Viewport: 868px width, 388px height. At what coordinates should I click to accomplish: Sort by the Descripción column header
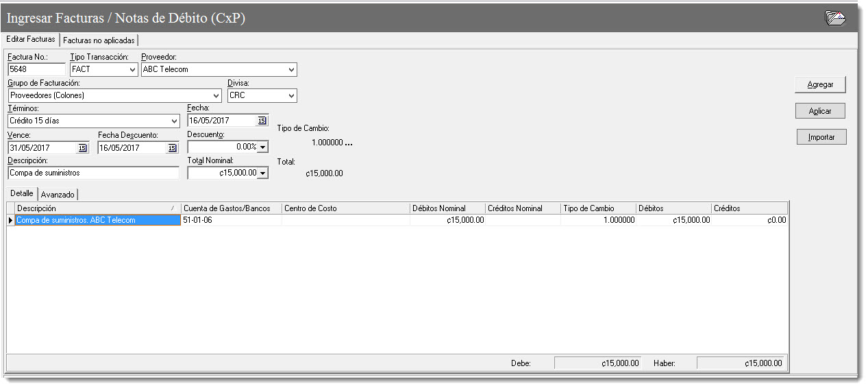(97, 208)
